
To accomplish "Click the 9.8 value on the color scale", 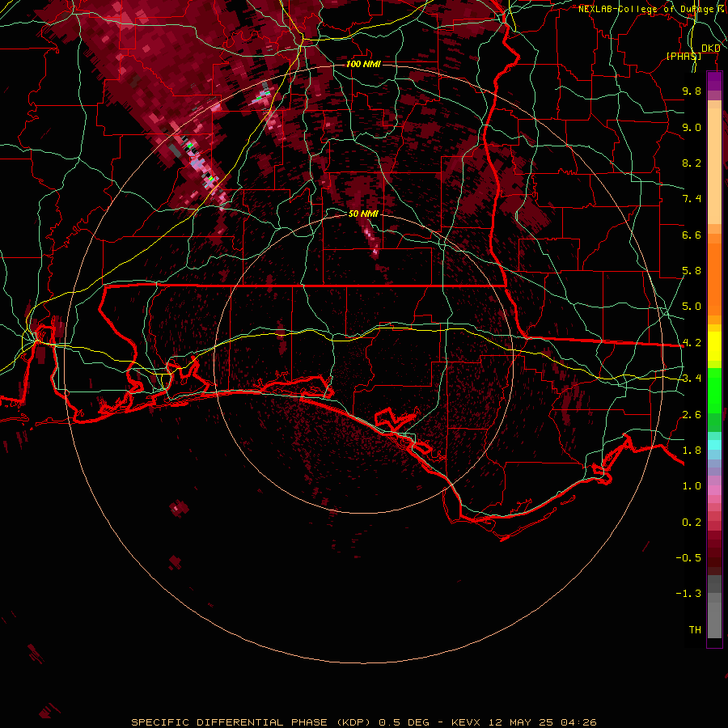I will coord(692,91).
